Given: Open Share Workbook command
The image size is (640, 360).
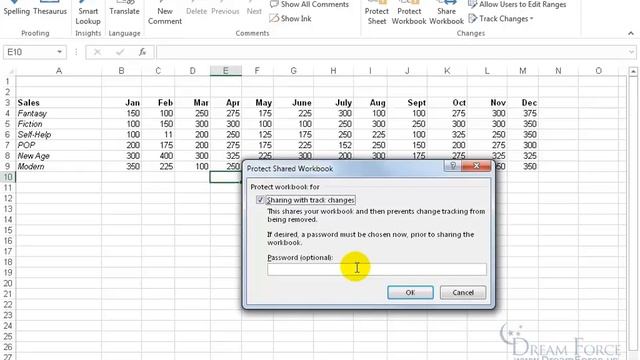Looking at the screenshot, I should point(446,13).
